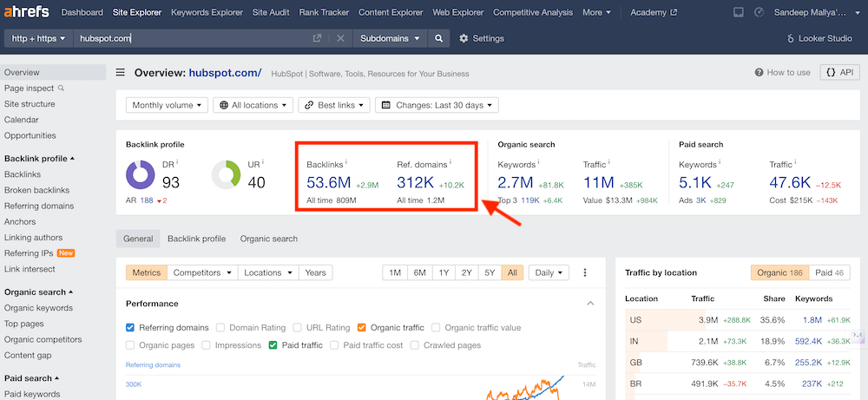Open the All locations filter dropdown

pos(252,105)
